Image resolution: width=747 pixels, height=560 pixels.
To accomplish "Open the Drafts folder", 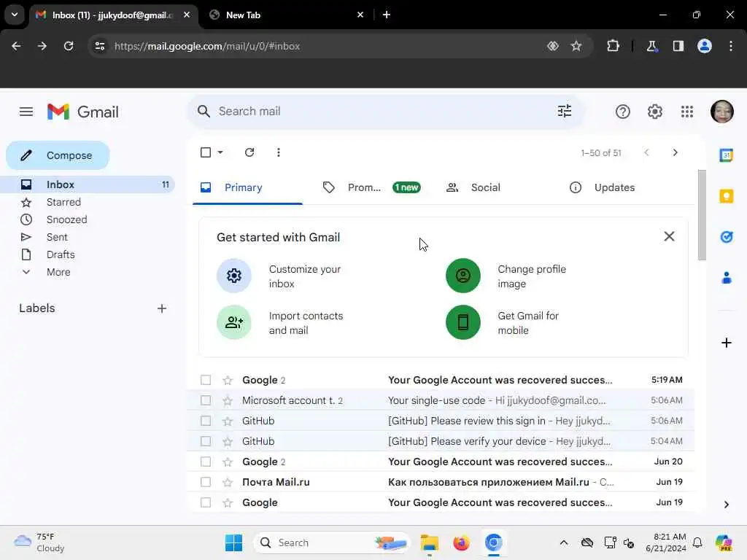I will [61, 254].
